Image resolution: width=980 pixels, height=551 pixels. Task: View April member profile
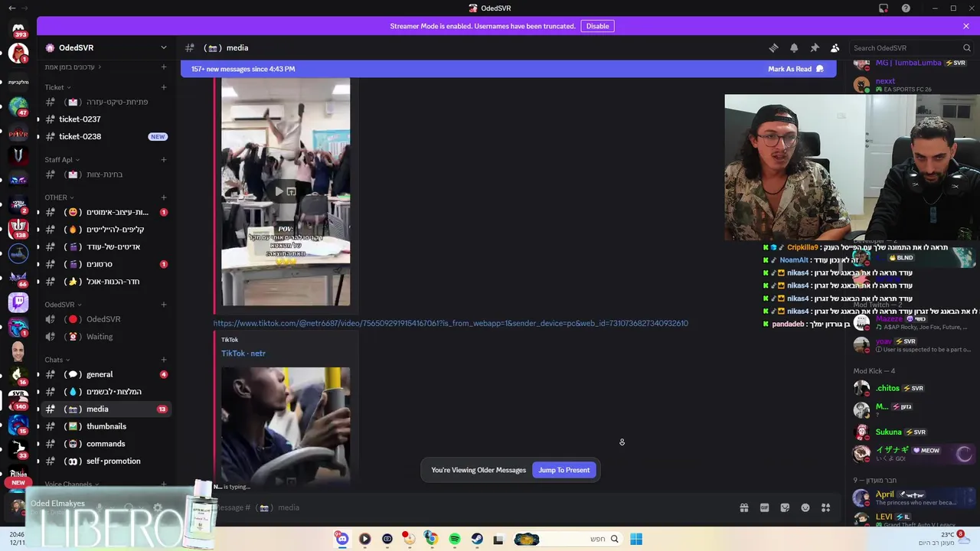(911, 497)
